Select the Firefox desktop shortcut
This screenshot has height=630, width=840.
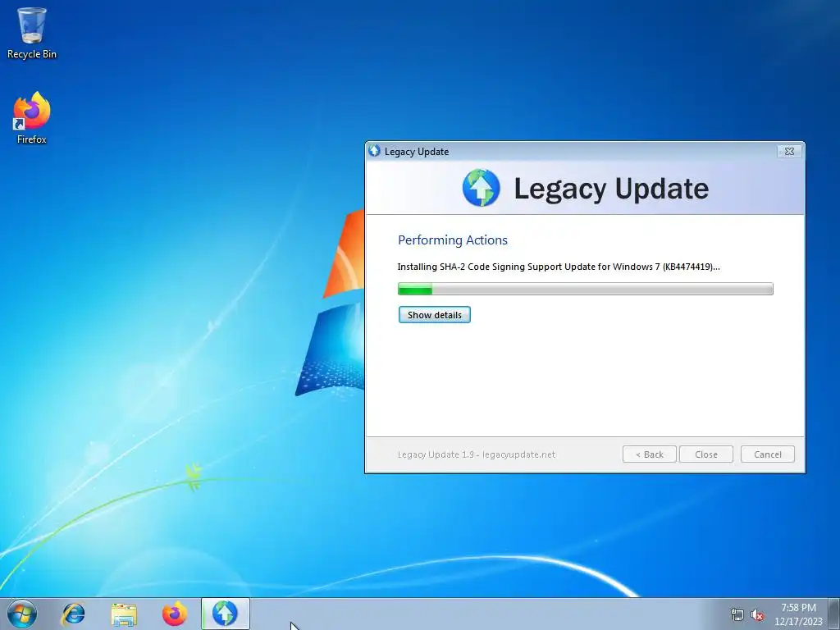click(x=32, y=118)
